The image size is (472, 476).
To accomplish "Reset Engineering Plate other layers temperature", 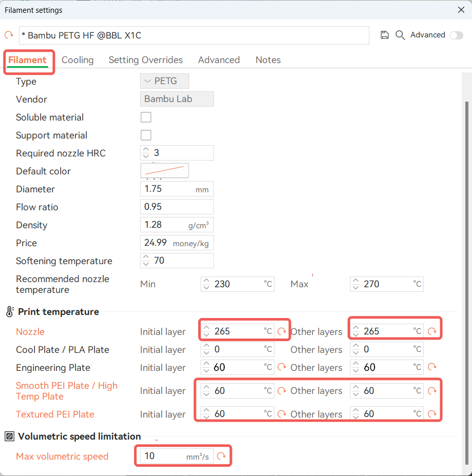I will pyautogui.click(x=432, y=367).
